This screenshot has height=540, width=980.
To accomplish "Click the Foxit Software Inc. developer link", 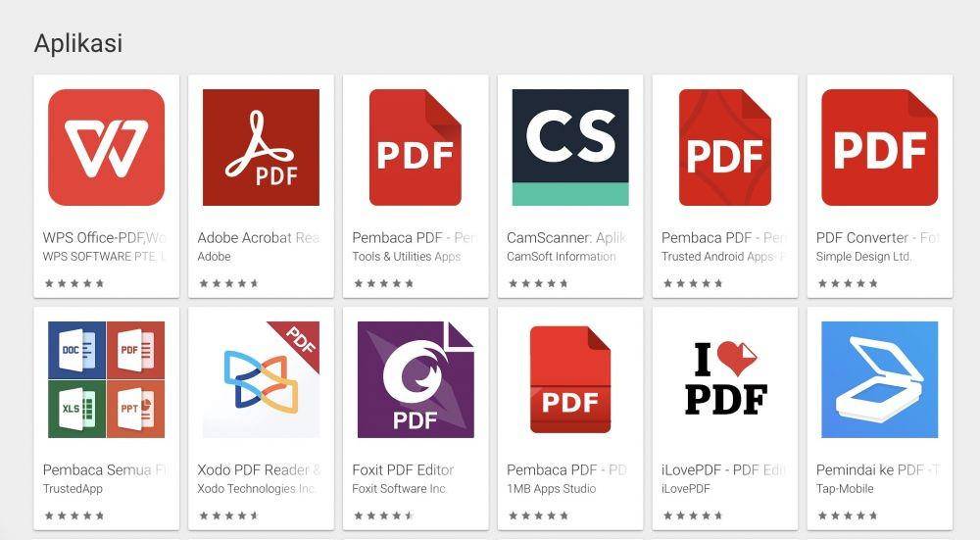I will click(400, 489).
